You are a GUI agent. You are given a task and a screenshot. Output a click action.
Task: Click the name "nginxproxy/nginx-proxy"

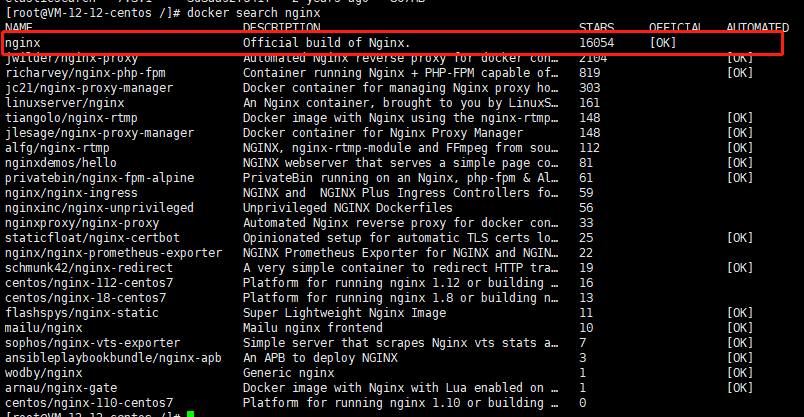click(82, 223)
